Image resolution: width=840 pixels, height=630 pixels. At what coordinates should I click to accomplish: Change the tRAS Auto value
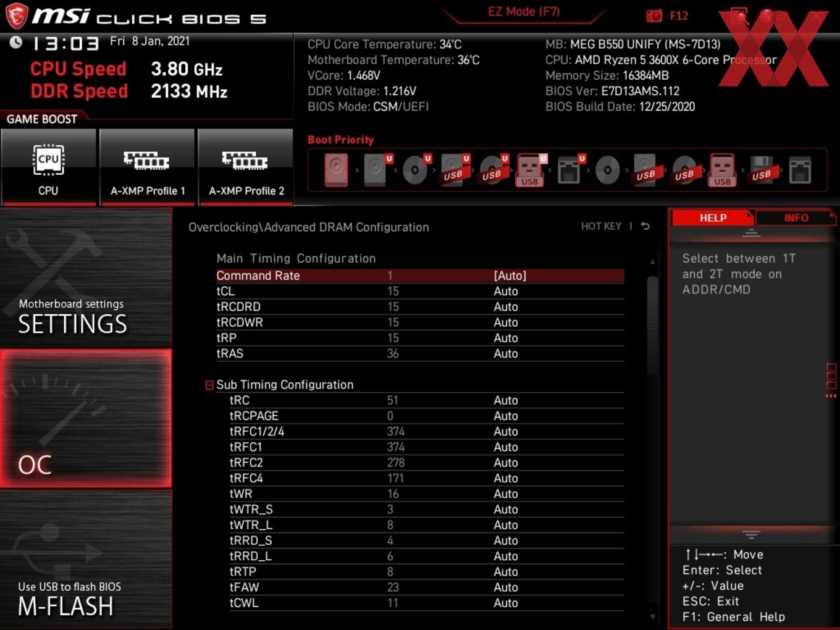pos(505,353)
